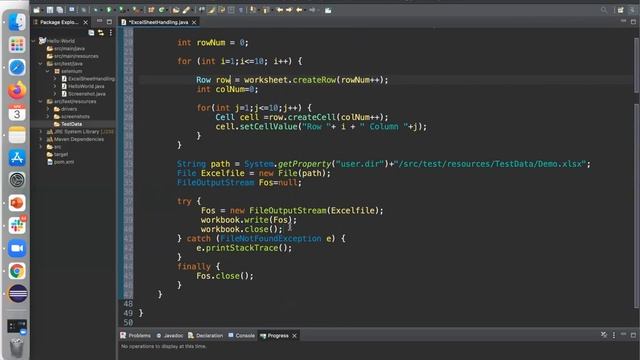Click the toolbar magnifier search icon
640x360 pixels.
(604, 10)
